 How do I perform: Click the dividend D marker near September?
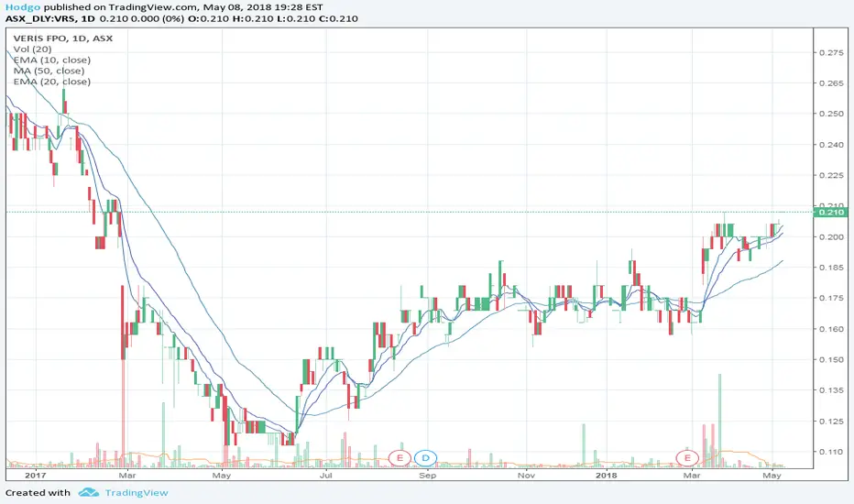425,457
